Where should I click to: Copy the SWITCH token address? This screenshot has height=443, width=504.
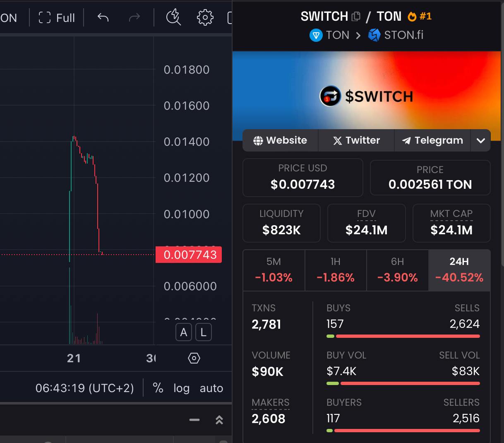click(356, 17)
